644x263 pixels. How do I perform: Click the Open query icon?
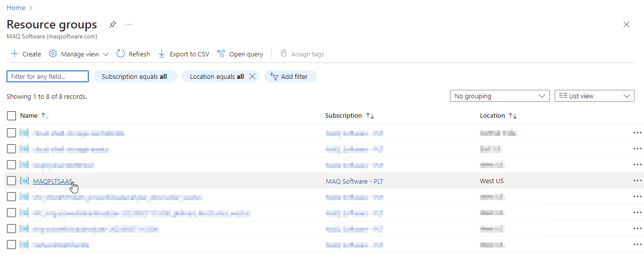coord(221,54)
